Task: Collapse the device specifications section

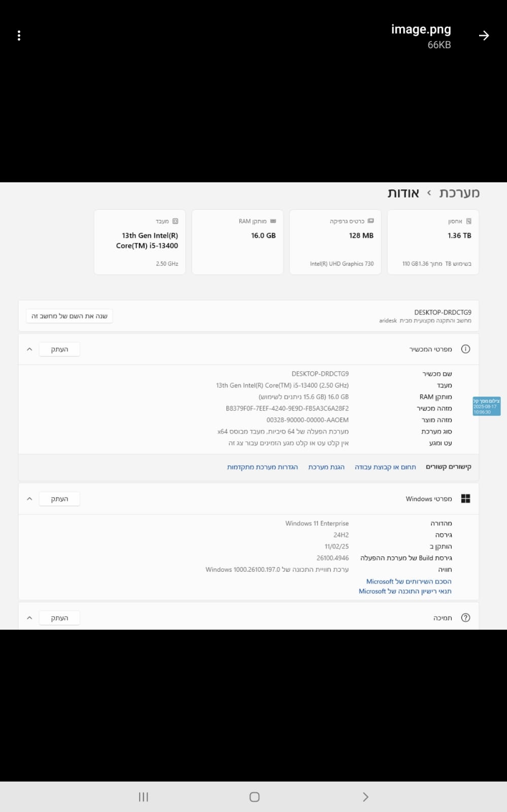Action: (29, 349)
